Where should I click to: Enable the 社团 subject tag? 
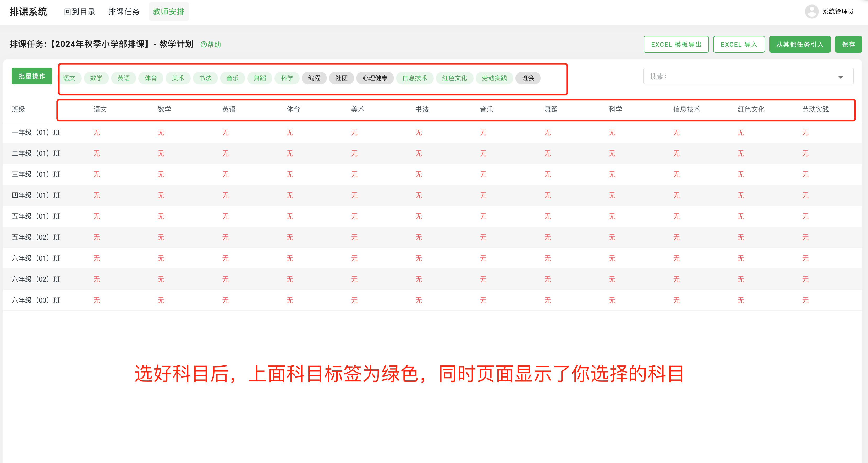pos(341,78)
